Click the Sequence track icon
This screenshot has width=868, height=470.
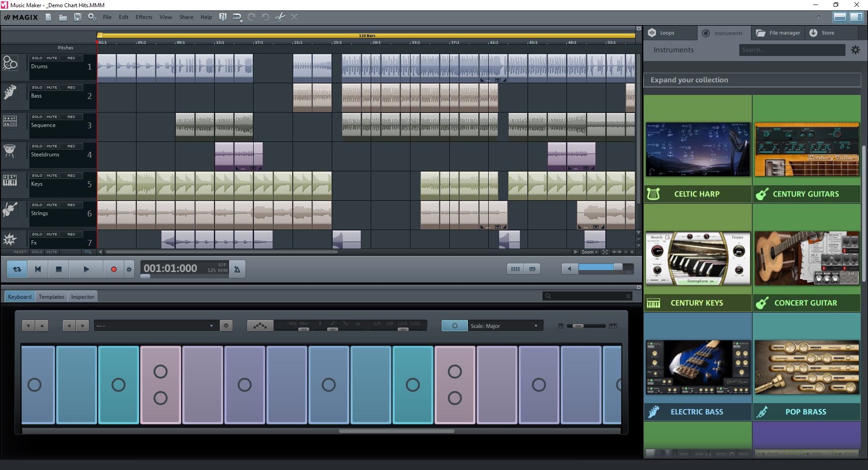click(10, 121)
